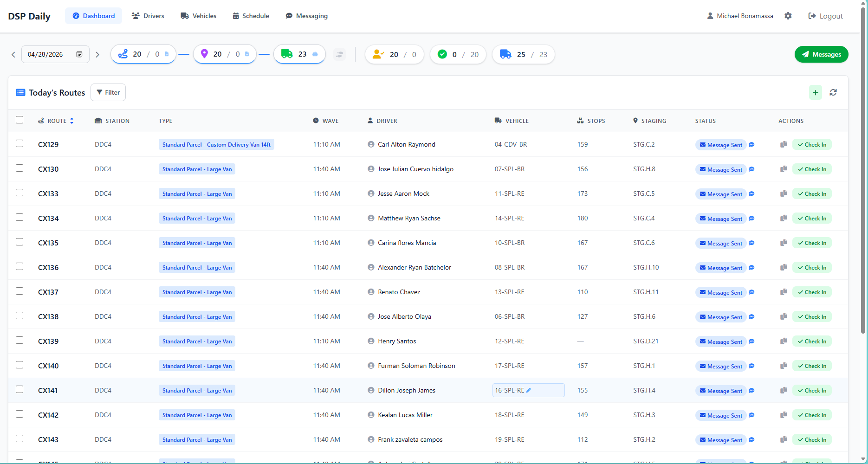Click copy icon for route CX143

[x=784, y=439]
